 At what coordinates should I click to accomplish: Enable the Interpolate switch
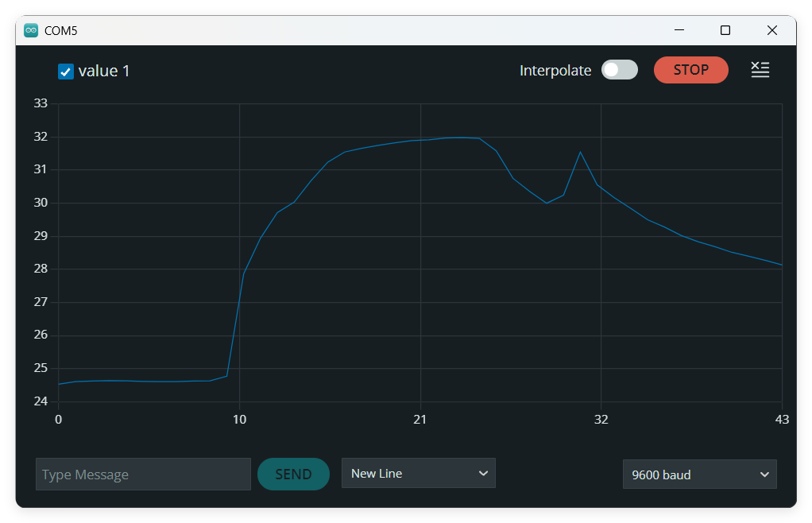[619, 70]
